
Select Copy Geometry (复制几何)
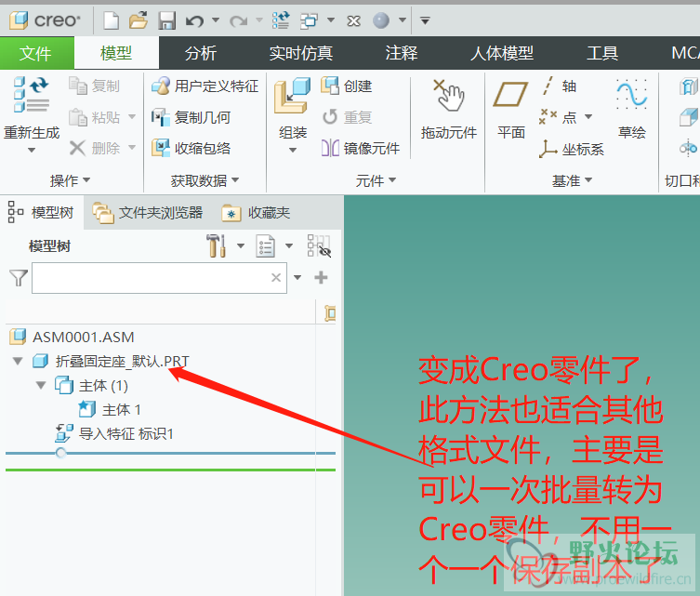[x=192, y=117]
